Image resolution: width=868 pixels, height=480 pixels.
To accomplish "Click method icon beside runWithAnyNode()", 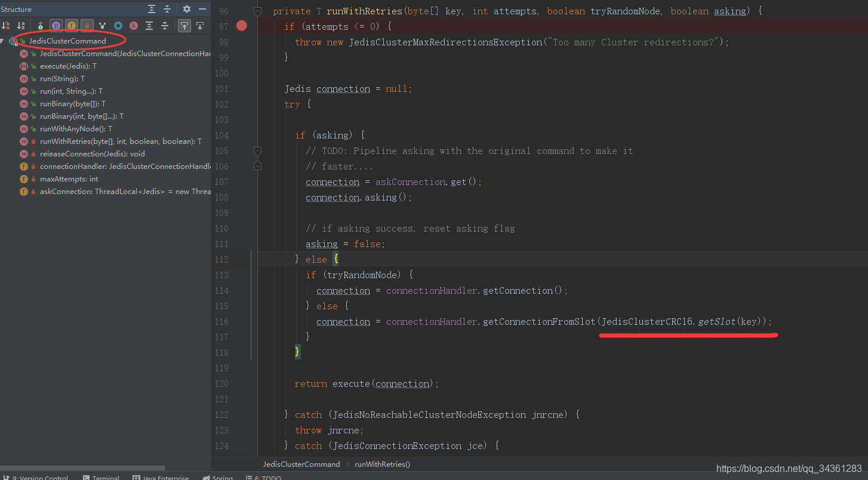I will tap(24, 129).
